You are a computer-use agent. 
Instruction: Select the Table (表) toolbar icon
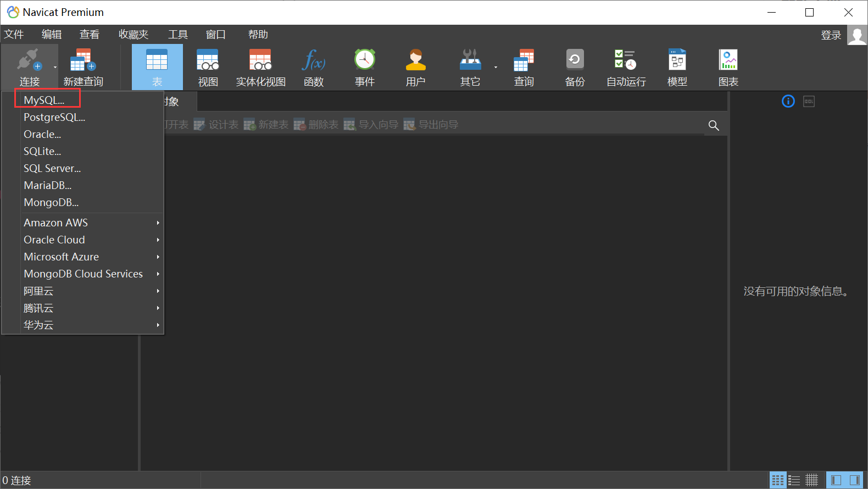(157, 60)
